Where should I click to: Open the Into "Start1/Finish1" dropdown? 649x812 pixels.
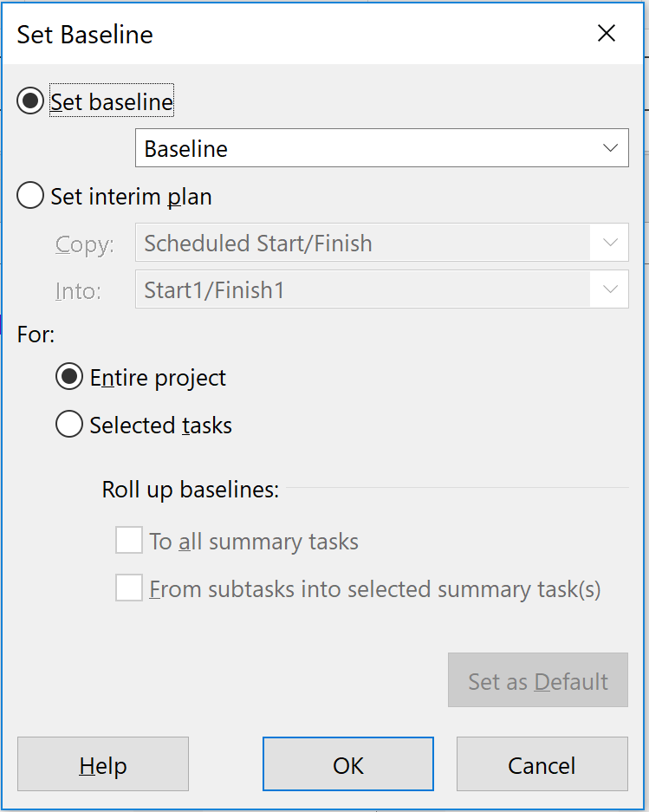(610, 290)
